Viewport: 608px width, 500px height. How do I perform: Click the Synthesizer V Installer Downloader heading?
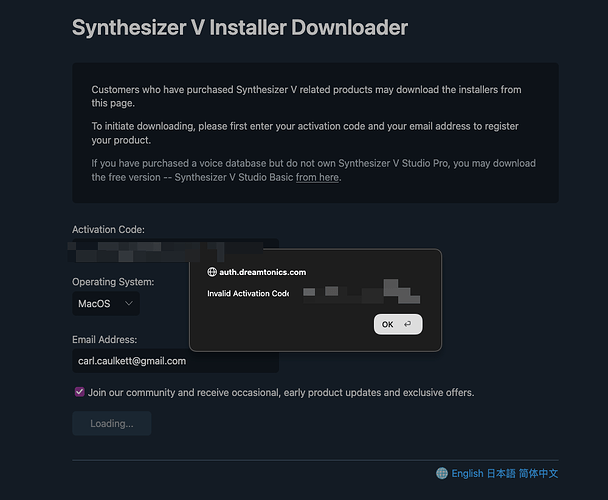coord(240,28)
